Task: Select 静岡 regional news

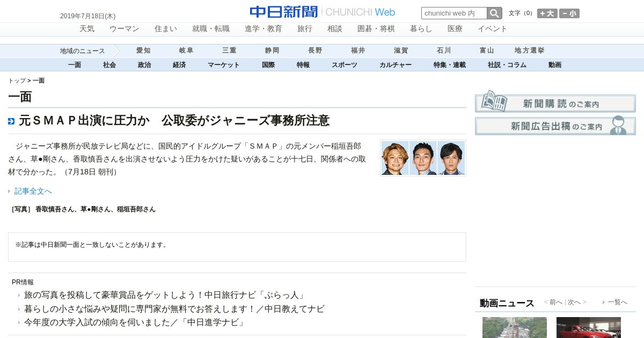Action: [272, 50]
